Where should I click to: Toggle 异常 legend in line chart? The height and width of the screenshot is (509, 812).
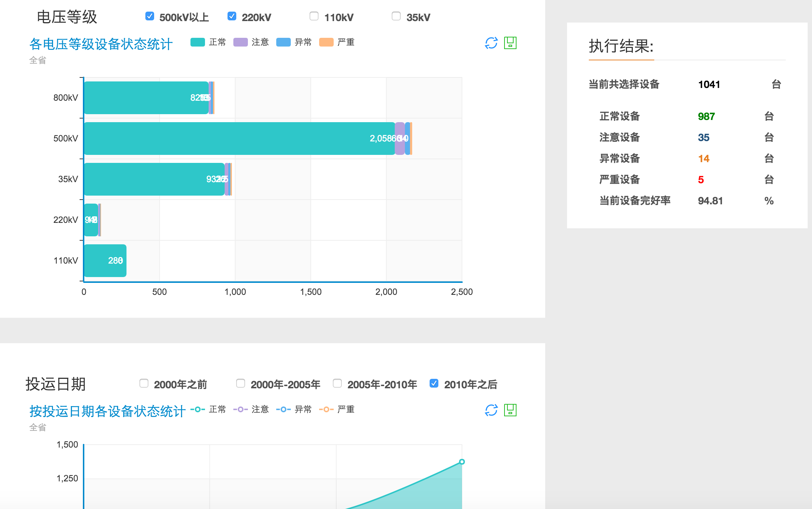[294, 409]
